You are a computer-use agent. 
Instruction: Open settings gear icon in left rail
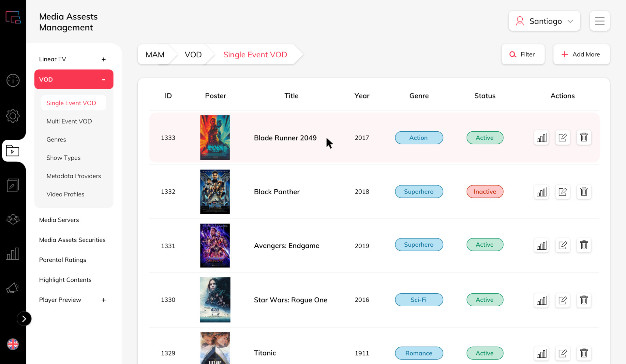(x=13, y=116)
